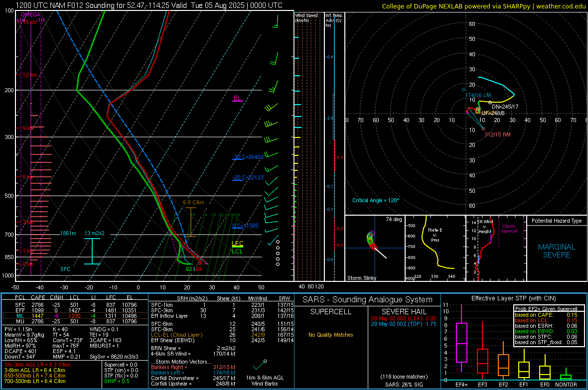Click the Eff Inflow Layer row
588x390 pixels.
222,316
